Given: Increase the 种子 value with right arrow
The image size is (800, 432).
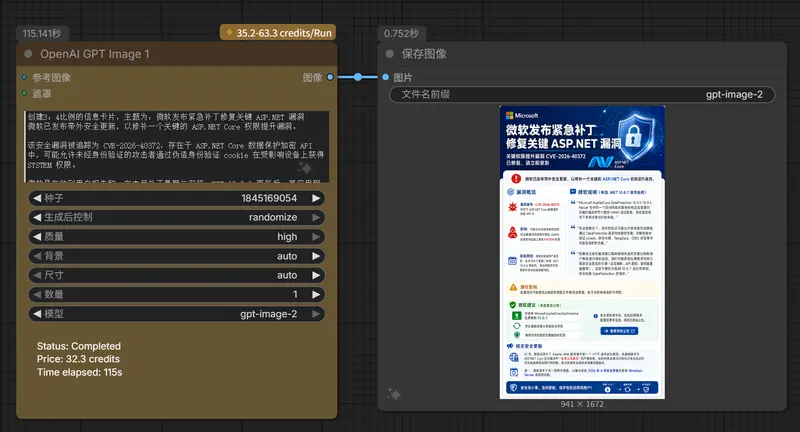Looking at the screenshot, I should pos(316,198).
